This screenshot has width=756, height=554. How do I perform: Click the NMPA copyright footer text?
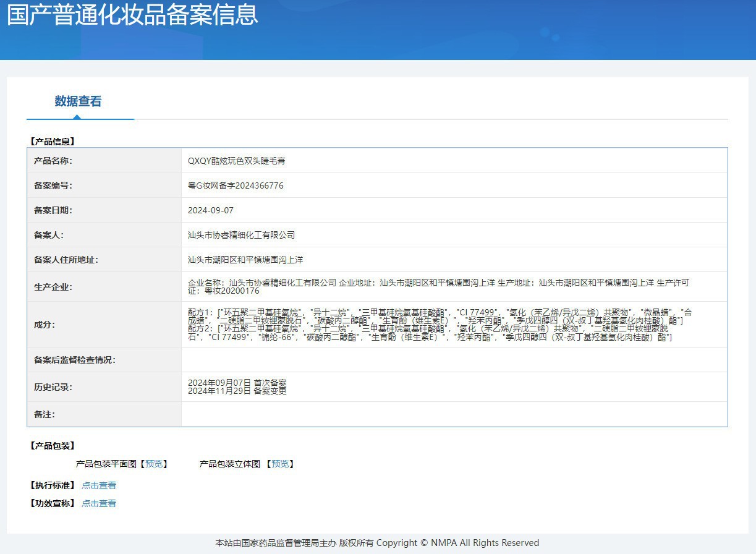[377, 543]
